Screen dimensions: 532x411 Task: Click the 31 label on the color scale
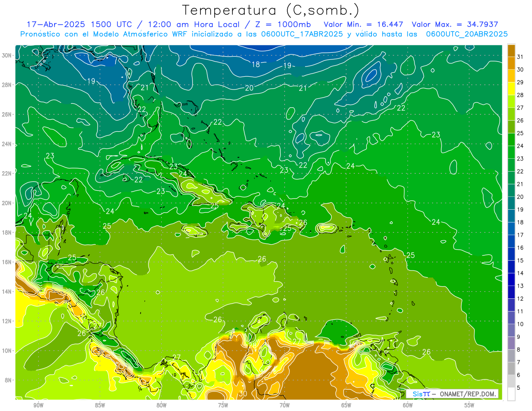(x=521, y=57)
